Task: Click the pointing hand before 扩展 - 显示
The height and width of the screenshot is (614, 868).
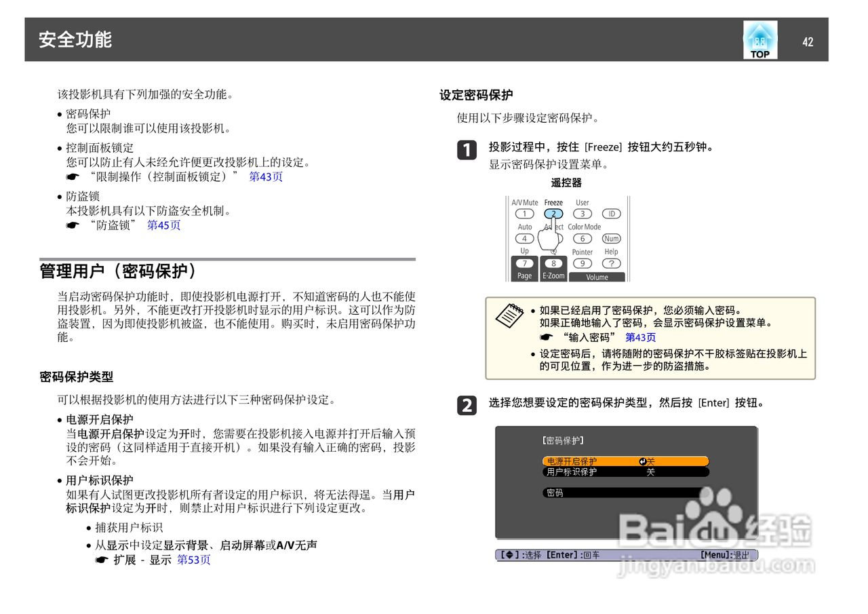Action: click(102, 560)
